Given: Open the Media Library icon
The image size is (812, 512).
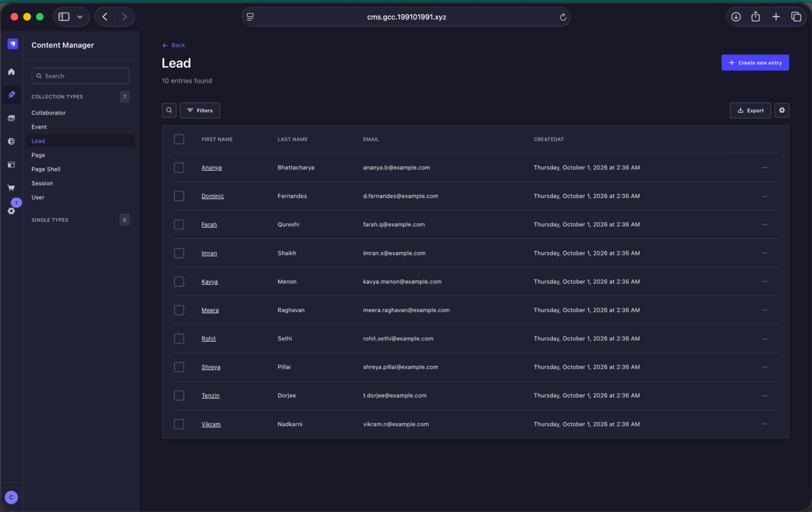Looking at the screenshot, I should click(11, 118).
